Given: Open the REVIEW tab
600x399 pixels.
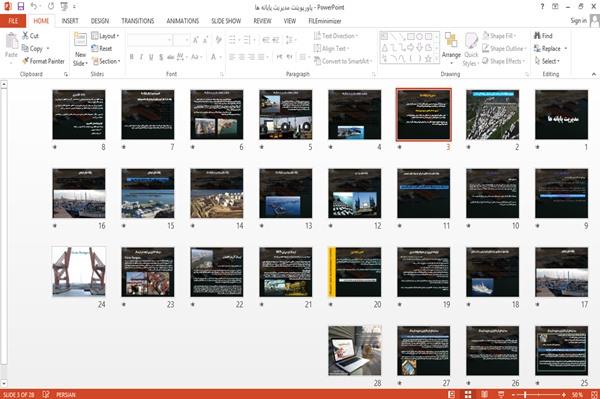Looking at the screenshot, I should (262, 21).
